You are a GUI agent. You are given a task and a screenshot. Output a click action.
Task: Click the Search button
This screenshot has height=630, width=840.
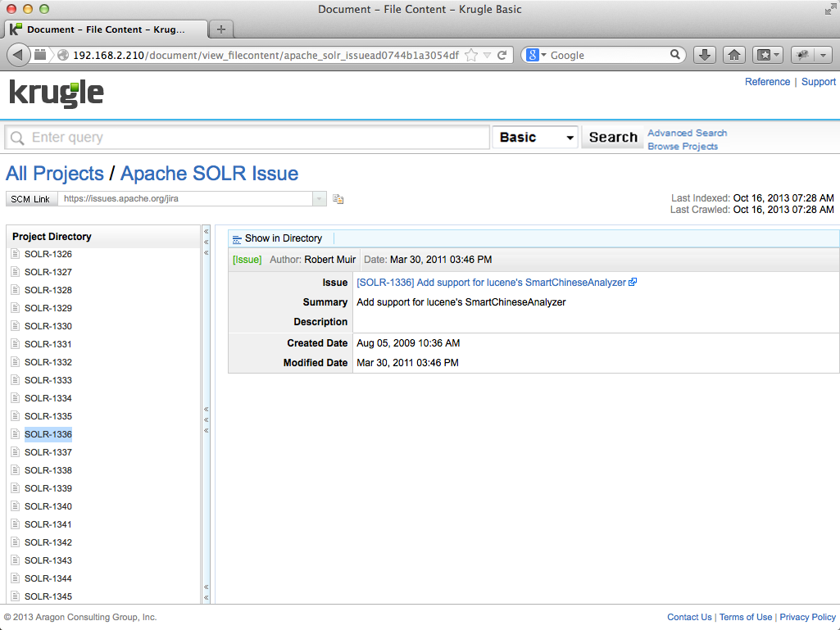[613, 137]
